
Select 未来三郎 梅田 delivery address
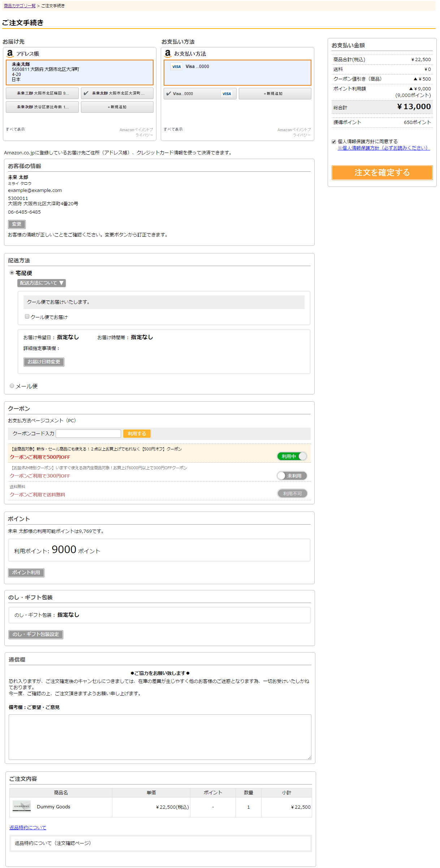coord(42,93)
